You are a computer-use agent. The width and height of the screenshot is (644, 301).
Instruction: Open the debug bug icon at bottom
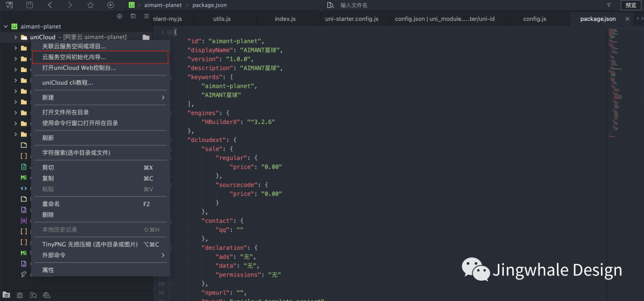(x=20, y=295)
